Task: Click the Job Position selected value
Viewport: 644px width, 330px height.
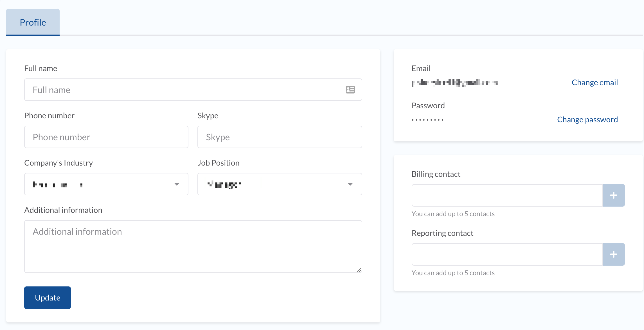Action: [x=224, y=185]
